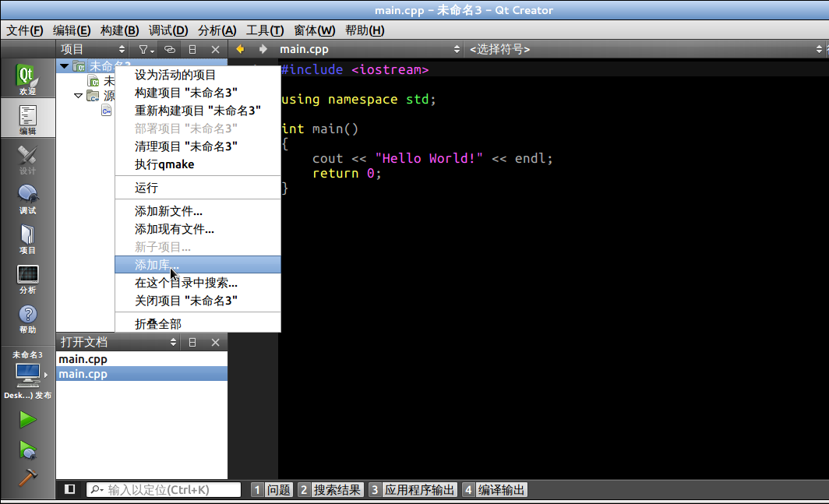
Task: Select 关闭项目 "未命名3" menu entry
Action: coord(198,301)
